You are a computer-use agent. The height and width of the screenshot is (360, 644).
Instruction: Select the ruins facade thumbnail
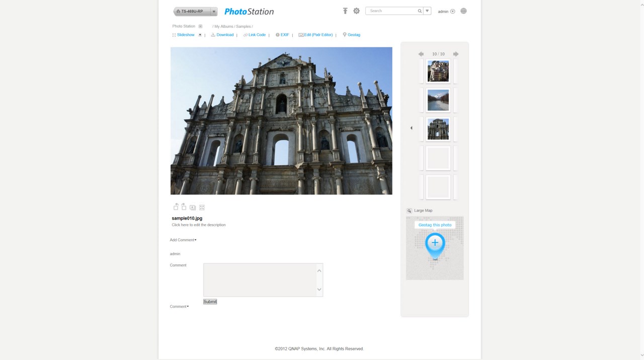tap(438, 129)
